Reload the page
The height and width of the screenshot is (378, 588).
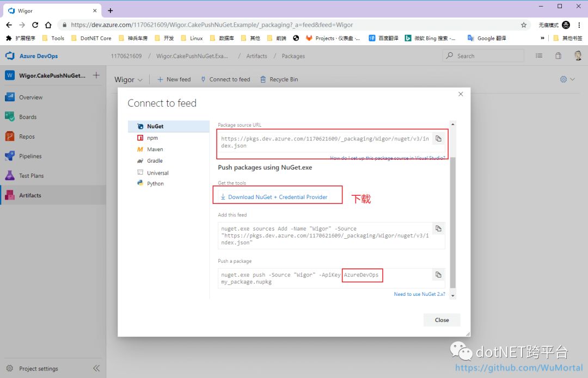point(35,24)
